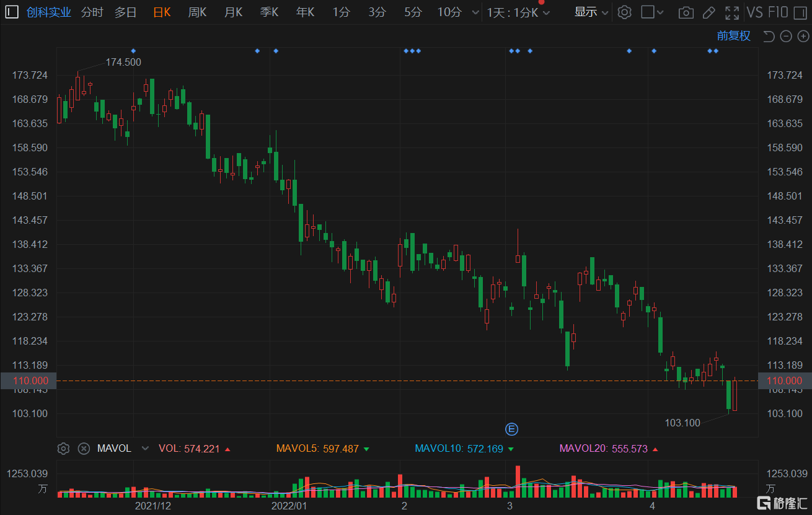This screenshot has height=515, width=812.
Task: Open F10 company information
Action: coord(778,12)
